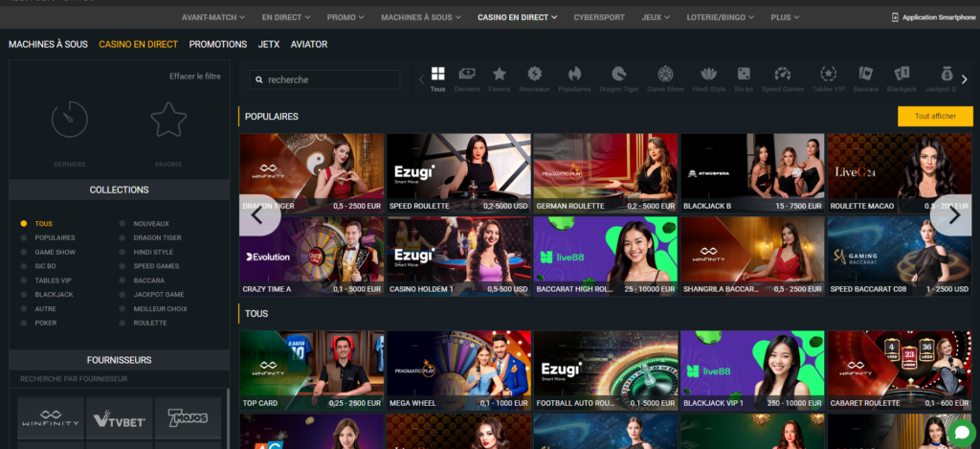Open the Plus dropdown in top navigation
980x449 pixels.
click(785, 17)
